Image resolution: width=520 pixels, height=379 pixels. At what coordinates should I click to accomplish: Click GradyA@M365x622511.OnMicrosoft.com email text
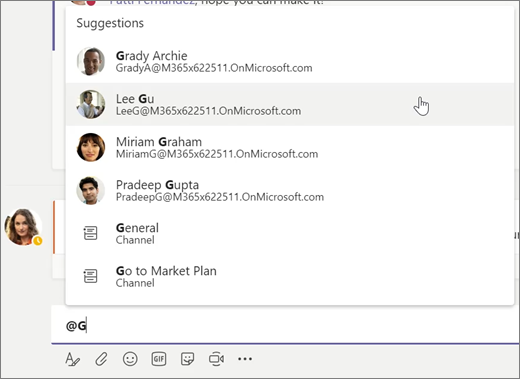point(214,68)
